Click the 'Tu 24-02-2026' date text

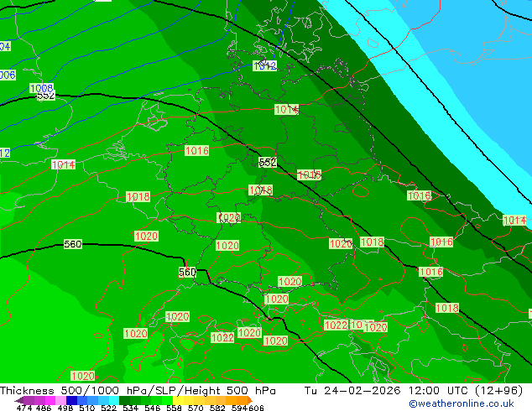coord(352,391)
